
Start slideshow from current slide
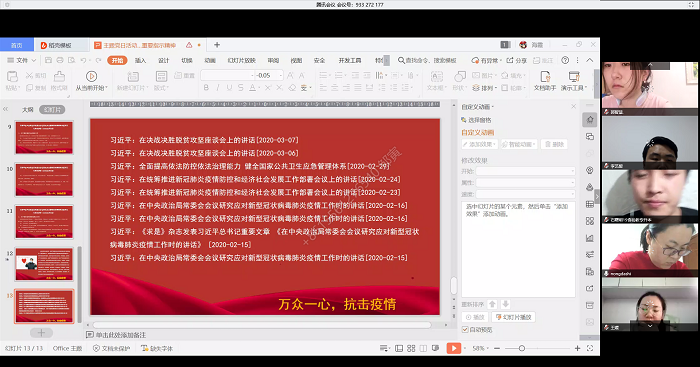click(91, 76)
